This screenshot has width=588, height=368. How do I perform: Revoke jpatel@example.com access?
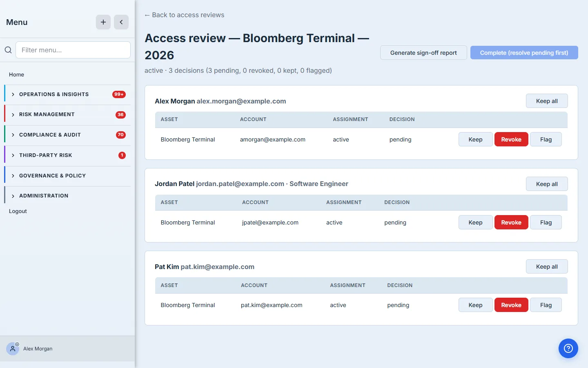(x=511, y=222)
